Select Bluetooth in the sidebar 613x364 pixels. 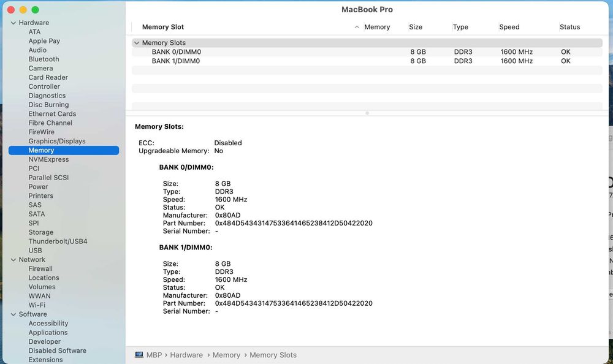pos(44,59)
